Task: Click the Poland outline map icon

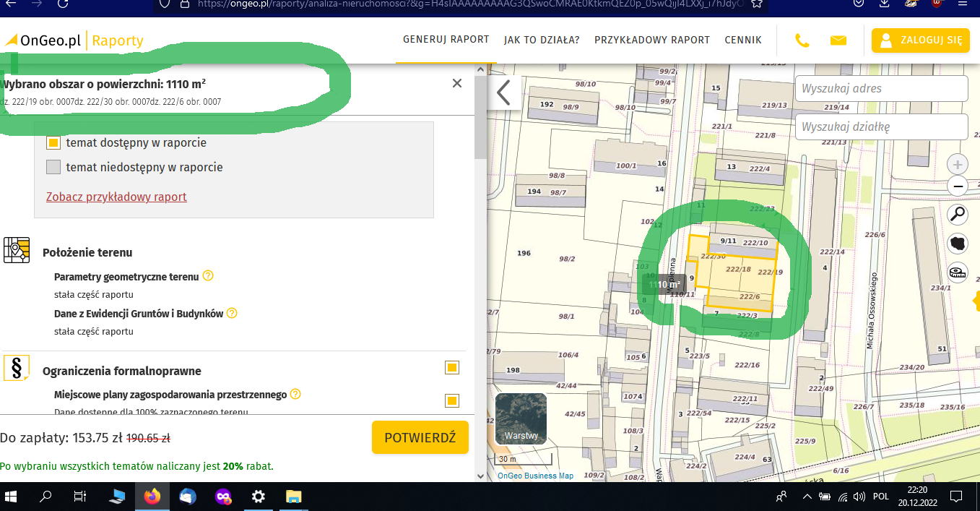Action: click(x=958, y=244)
